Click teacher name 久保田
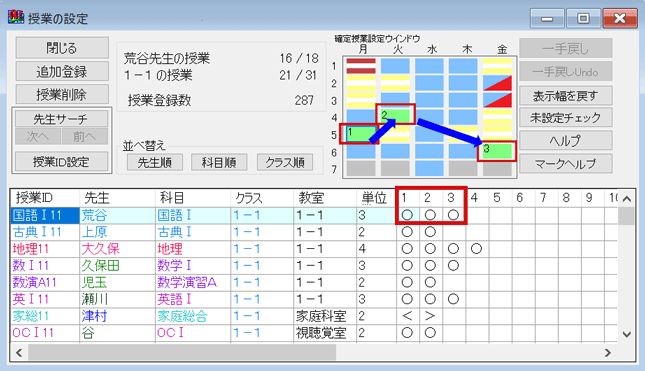This screenshot has height=371, width=645. [x=101, y=266]
